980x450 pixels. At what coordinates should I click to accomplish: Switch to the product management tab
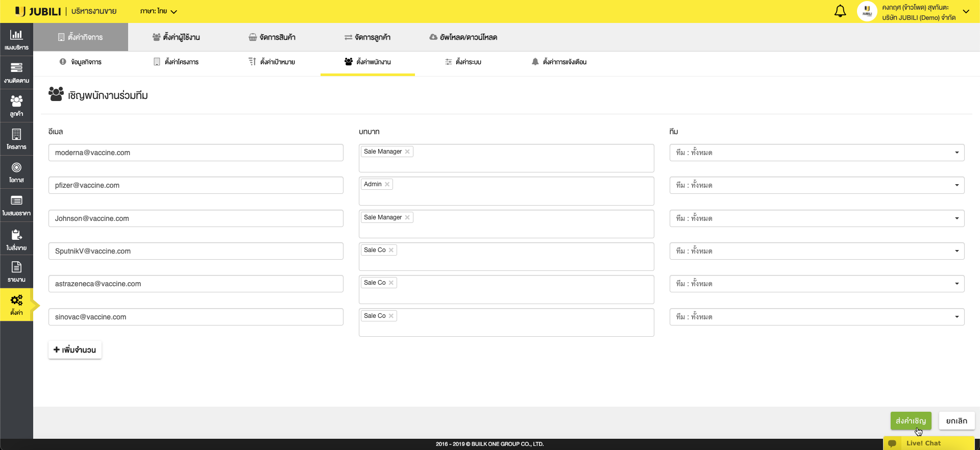[272, 37]
